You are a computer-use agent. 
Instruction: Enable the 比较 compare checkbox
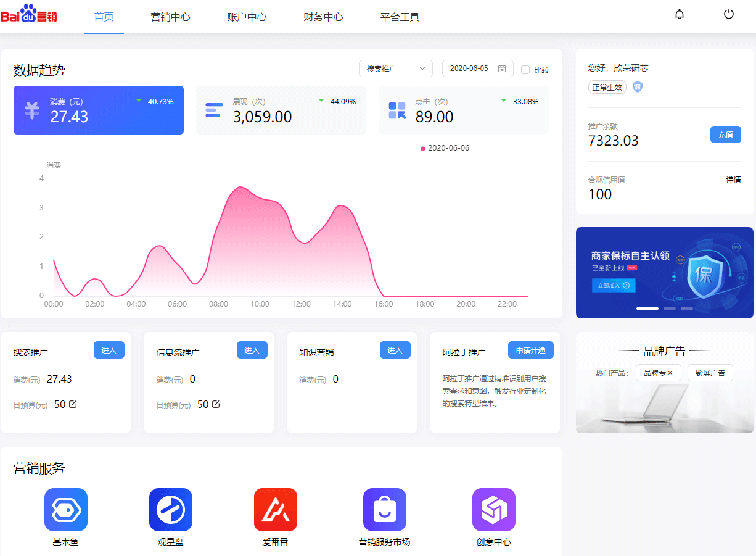[525, 70]
